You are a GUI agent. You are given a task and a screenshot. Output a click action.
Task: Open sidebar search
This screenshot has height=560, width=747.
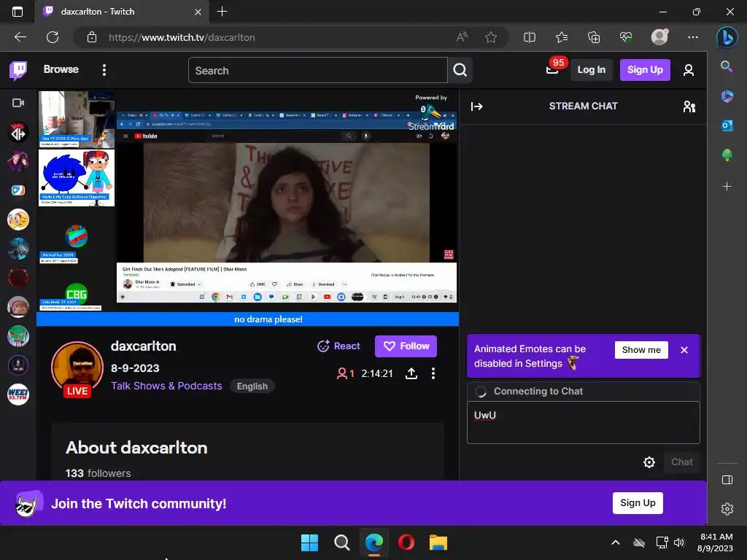coord(727,66)
